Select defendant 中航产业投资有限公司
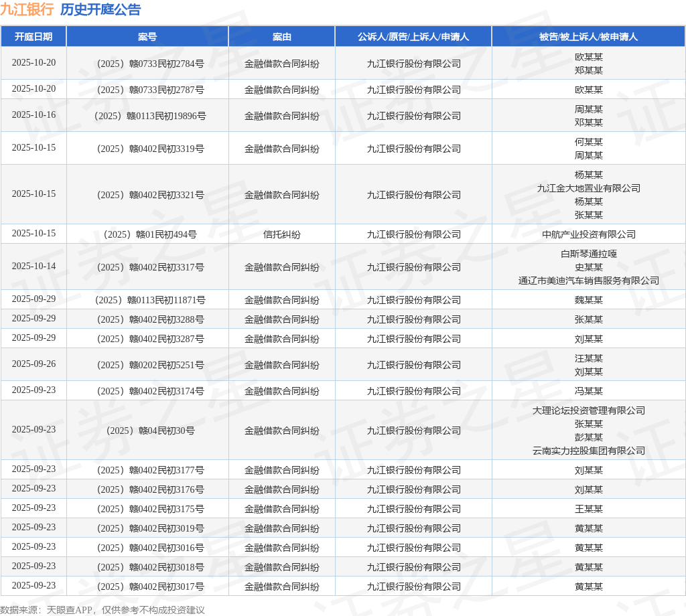 588,234
